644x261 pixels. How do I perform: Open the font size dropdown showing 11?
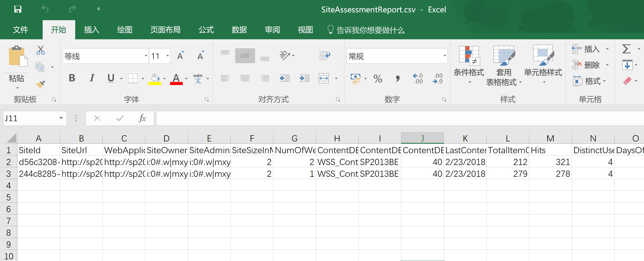[x=168, y=56]
